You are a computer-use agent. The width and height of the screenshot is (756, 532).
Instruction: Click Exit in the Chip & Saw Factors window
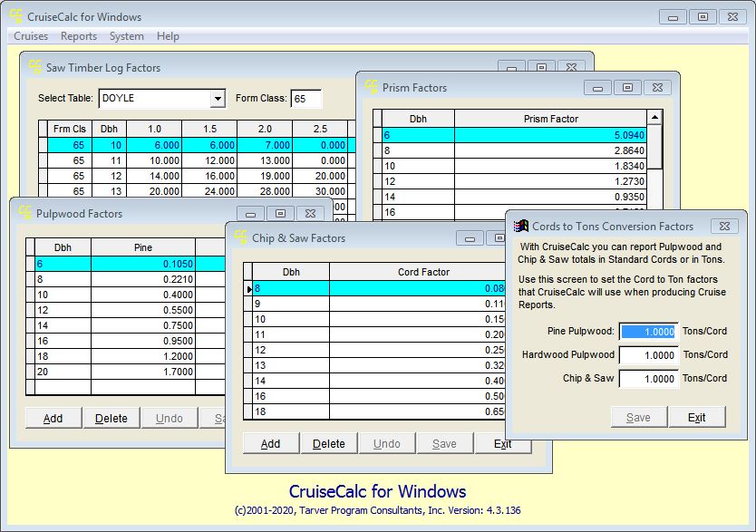[x=503, y=443]
